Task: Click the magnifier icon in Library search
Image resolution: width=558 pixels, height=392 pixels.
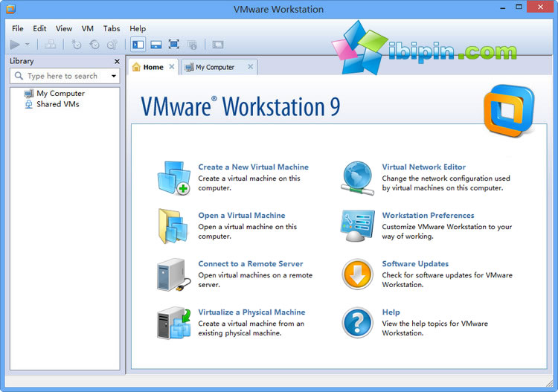Action: [19, 75]
